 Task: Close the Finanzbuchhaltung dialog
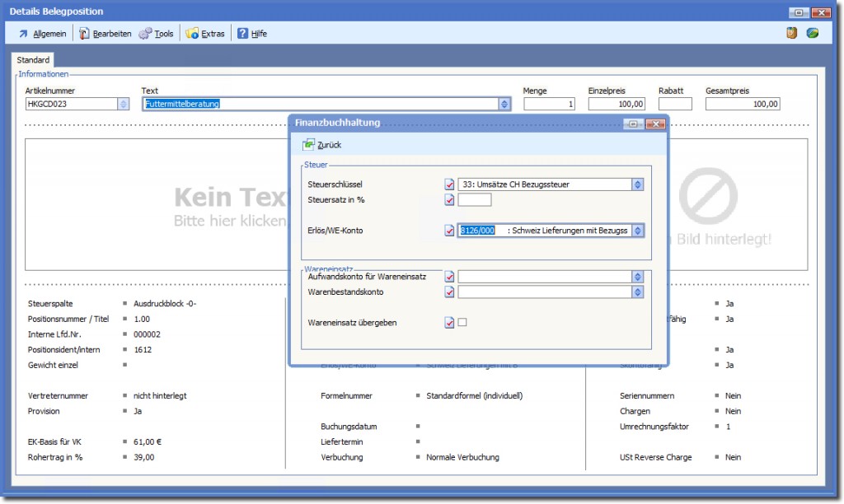click(655, 124)
